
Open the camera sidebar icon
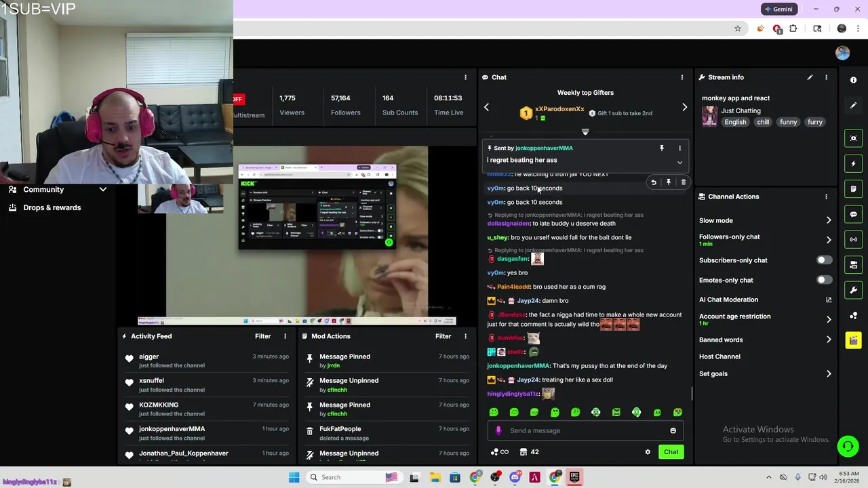click(x=853, y=264)
